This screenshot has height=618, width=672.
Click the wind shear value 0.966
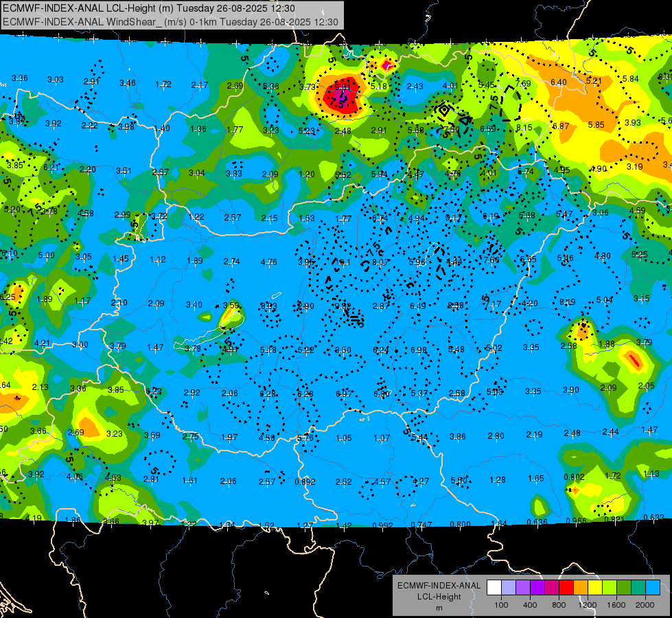point(576,521)
